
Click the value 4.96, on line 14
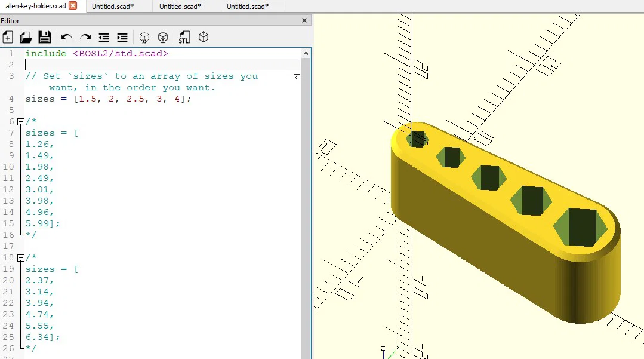[39, 212]
